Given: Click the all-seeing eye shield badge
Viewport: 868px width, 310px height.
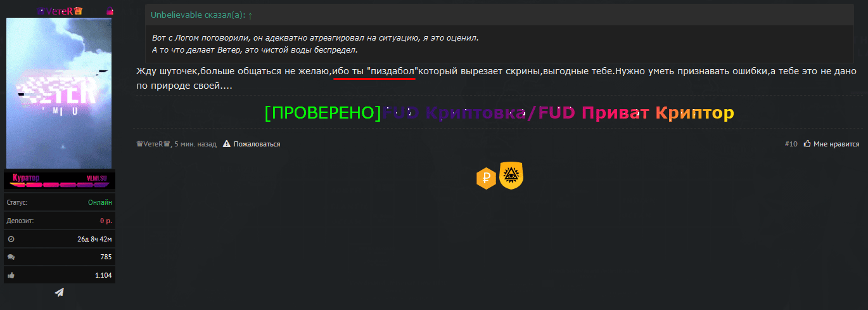Looking at the screenshot, I should [511, 176].
